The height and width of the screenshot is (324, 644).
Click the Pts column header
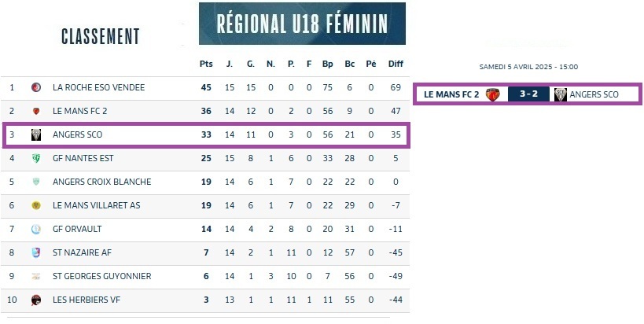(206, 63)
